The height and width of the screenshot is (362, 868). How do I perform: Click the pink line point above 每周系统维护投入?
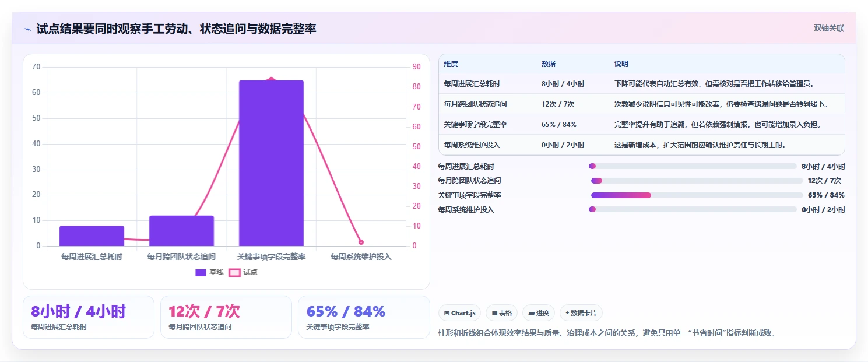[361, 242]
